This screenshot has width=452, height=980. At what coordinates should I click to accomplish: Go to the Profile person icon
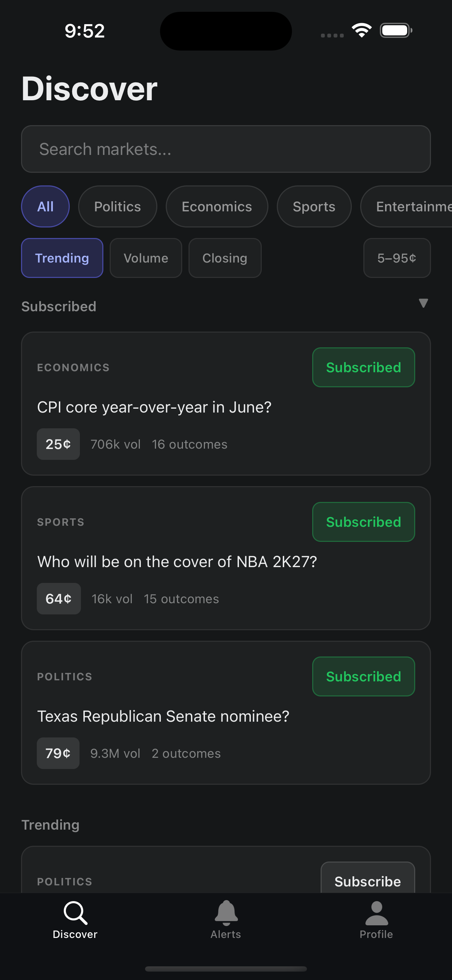click(376, 912)
